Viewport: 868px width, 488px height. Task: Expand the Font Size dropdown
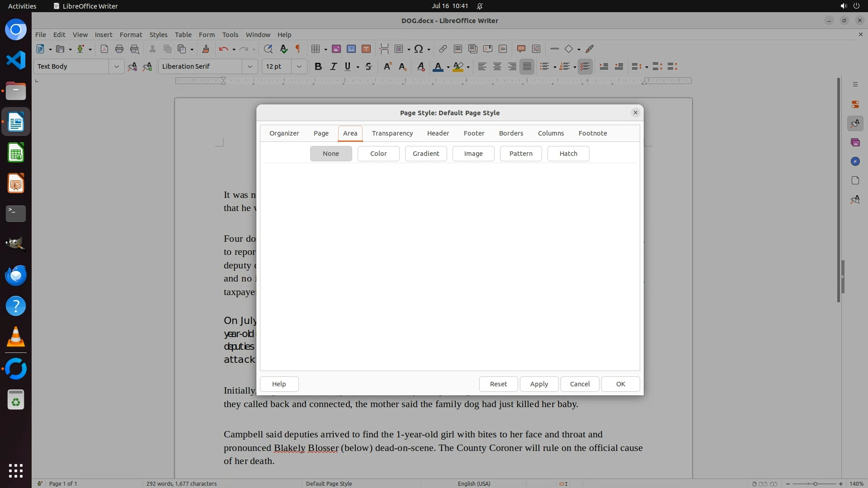299,66
